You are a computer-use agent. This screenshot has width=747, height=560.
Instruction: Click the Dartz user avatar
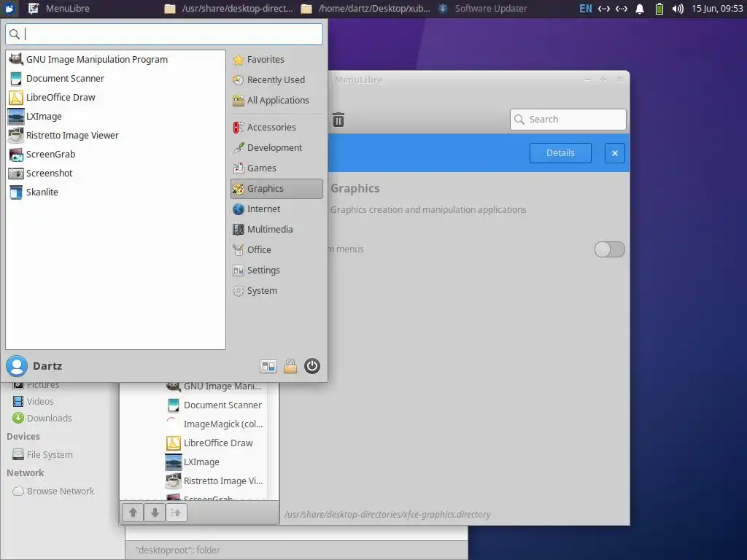click(x=17, y=366)
